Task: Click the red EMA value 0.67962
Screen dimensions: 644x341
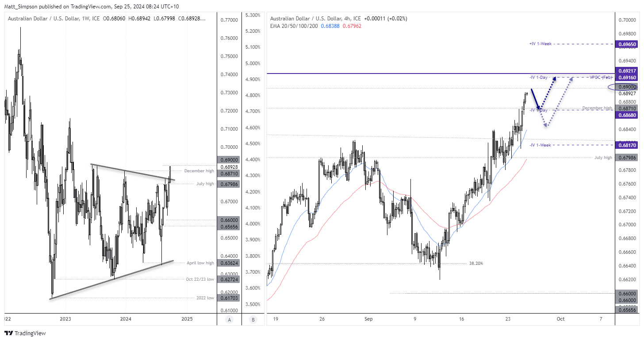Action: (x=352, y=26)
